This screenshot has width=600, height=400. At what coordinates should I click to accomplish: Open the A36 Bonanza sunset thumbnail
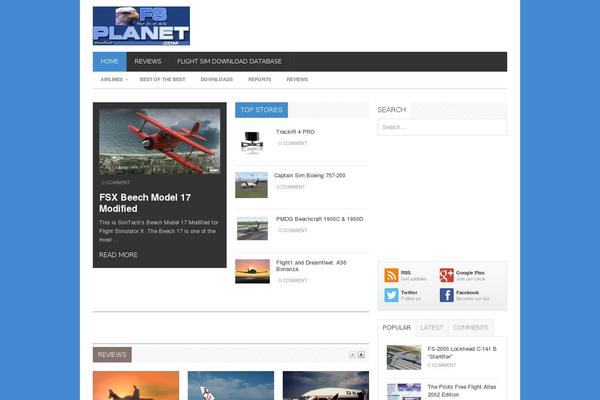point(253,271)
